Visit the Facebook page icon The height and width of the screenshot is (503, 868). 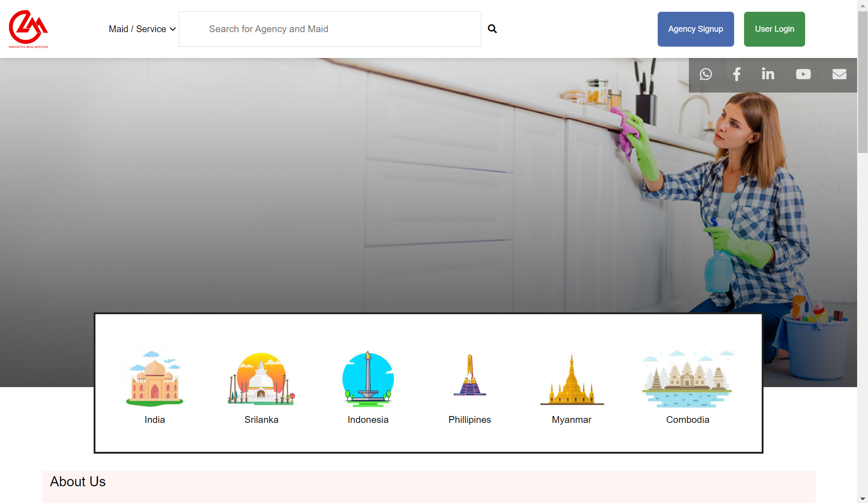coord(737,74)
